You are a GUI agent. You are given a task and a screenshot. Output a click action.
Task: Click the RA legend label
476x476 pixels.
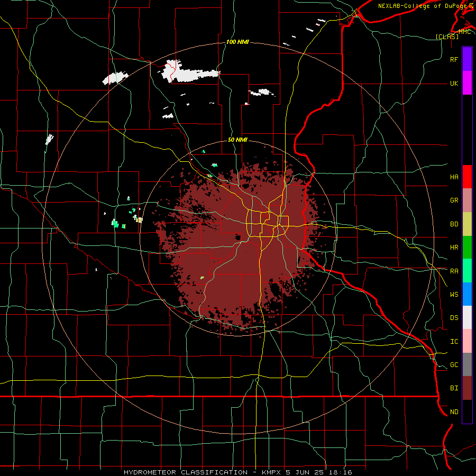click(x=454, y=271)
